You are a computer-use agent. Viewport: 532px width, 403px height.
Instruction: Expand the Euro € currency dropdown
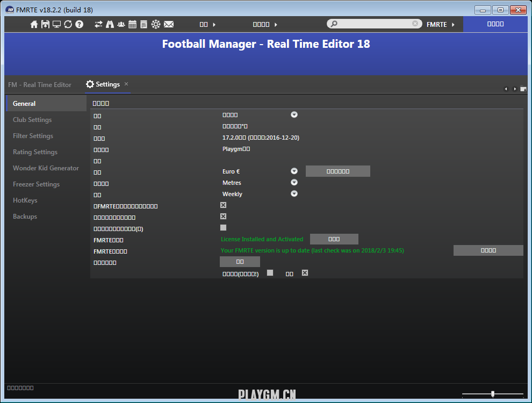294,171
